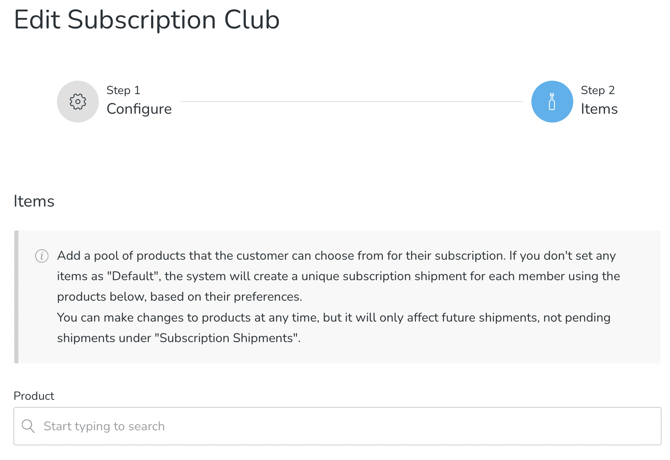
Task: Click the 'Items' section heading
Action: pos(34,201)
